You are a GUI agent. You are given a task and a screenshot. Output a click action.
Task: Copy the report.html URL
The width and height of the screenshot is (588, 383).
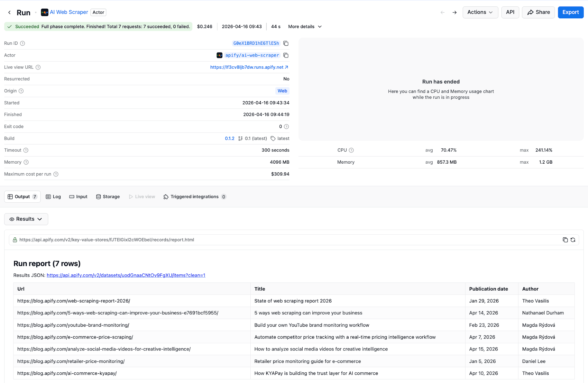click(565, 240)
